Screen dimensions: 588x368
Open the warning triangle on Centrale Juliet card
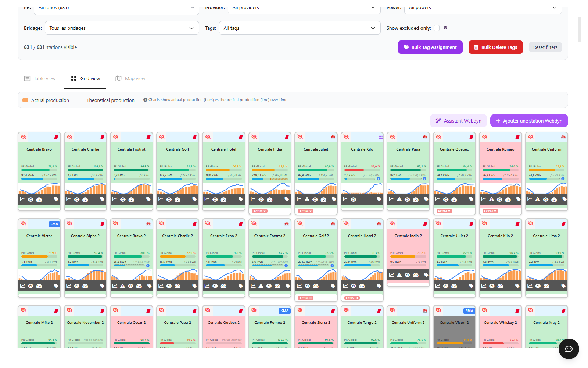tap(307, 199)
